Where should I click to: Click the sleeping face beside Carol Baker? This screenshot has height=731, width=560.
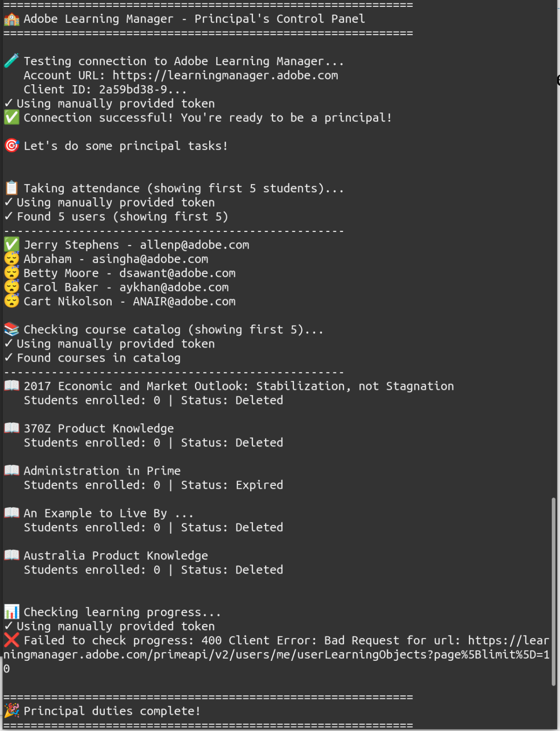[x=12, y=287]
